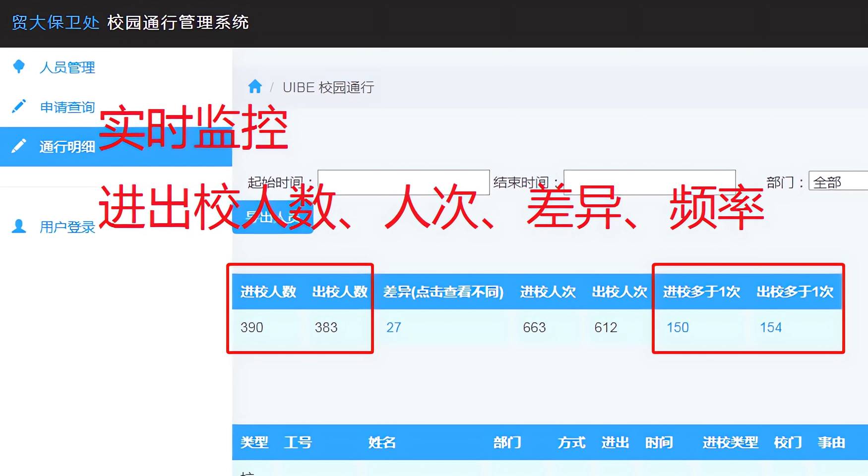Click the UIBE 校园通行 breadcrumb text

click(328, 88)
